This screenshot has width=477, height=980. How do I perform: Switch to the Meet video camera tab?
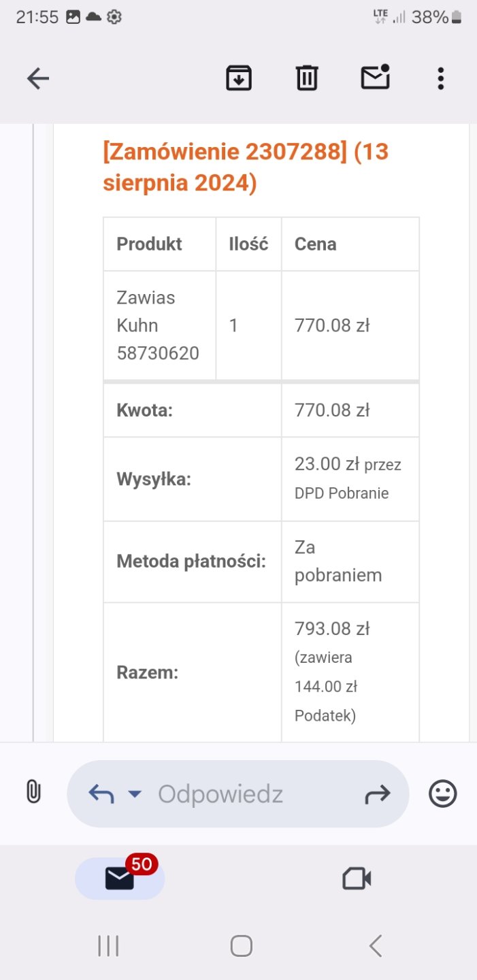[x=357, y=879]
